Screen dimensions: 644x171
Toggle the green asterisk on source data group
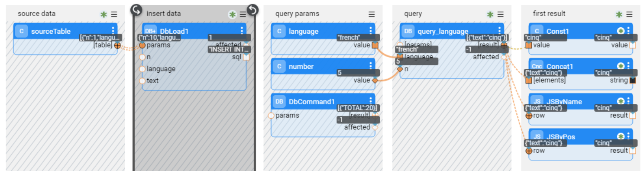pyautogui.click(x=104, y=14)
